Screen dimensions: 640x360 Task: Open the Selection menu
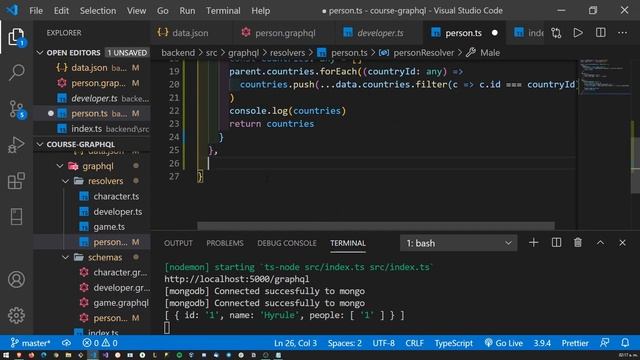tap(98, 11)
